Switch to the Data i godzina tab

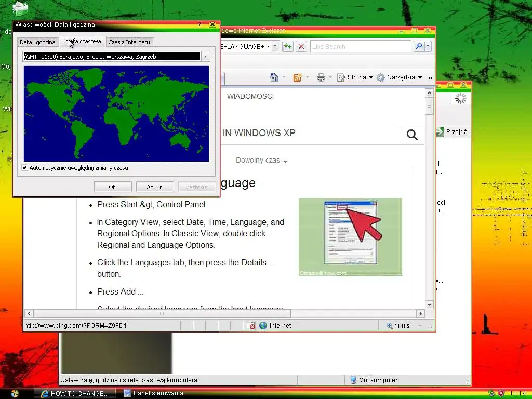click(37, 42)
